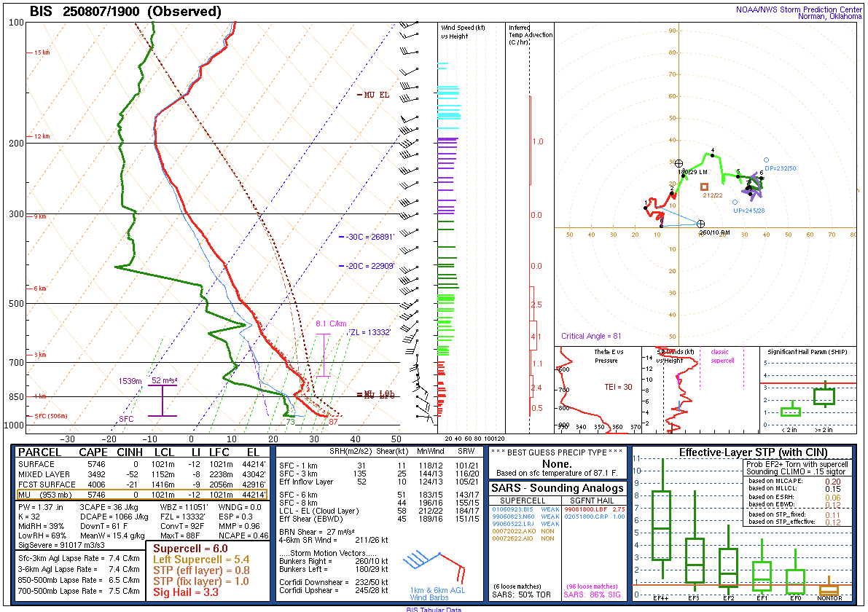Click Effective-Layer STP (with CIN) heading

[x=754, y=452]
